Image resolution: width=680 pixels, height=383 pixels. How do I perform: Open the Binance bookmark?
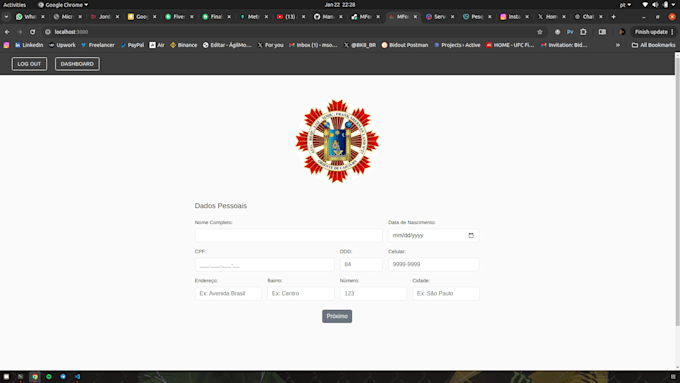183,45
